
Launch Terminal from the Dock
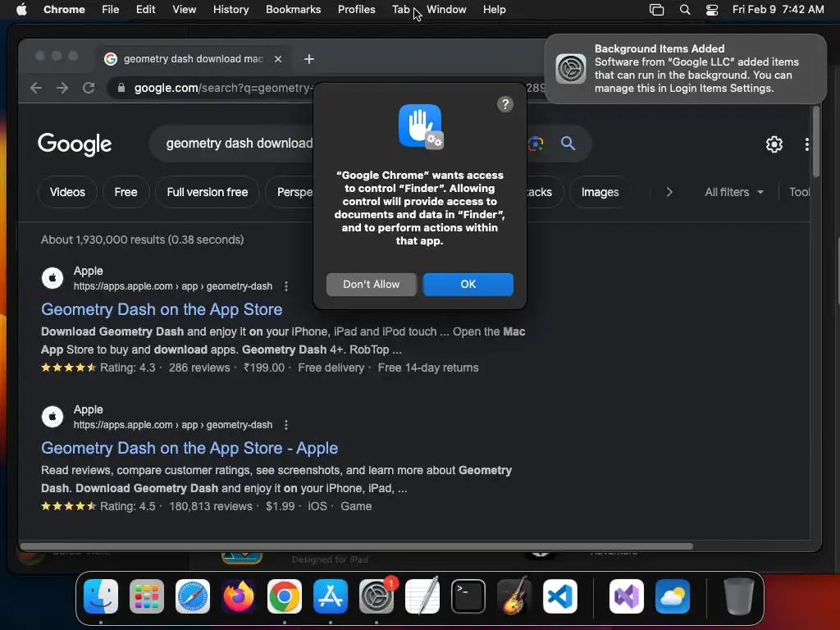coord(468,596)
